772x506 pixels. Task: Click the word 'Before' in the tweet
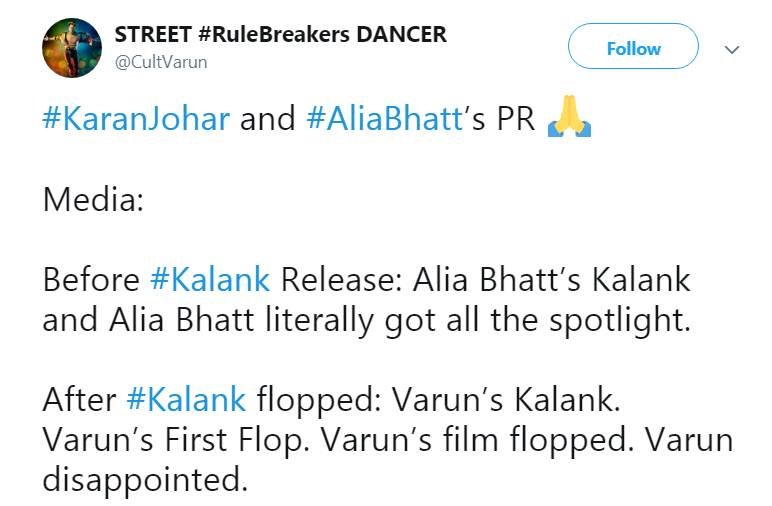pos(92,280)
